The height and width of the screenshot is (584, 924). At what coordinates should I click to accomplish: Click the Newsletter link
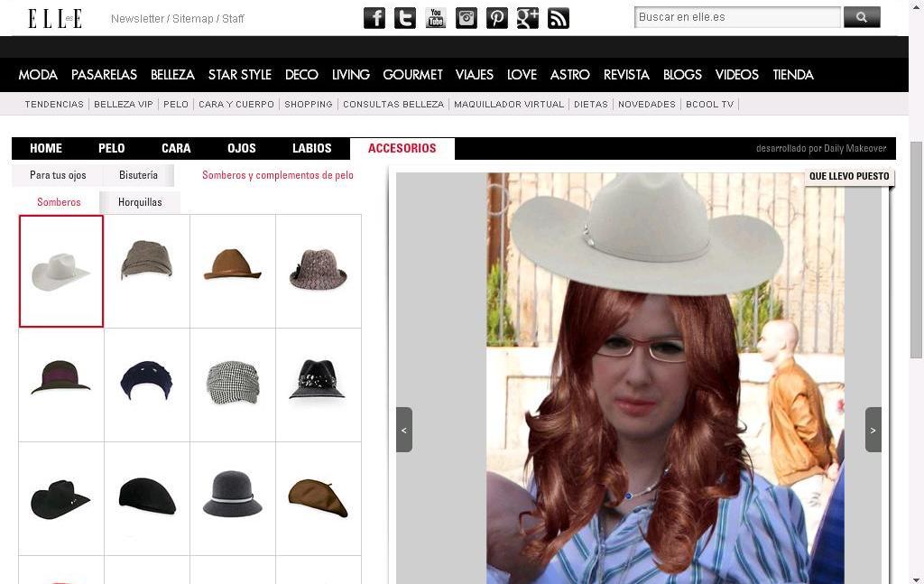pyautogui.click(x=137, y=19)
